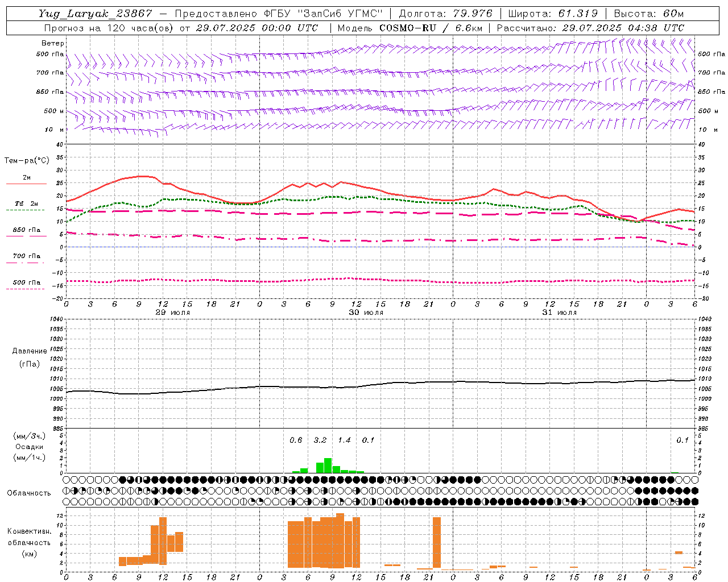The width and height of the screenshot is (728, 582).
Task: Click the solid red line sample under 2м
Action: point(26,184)
